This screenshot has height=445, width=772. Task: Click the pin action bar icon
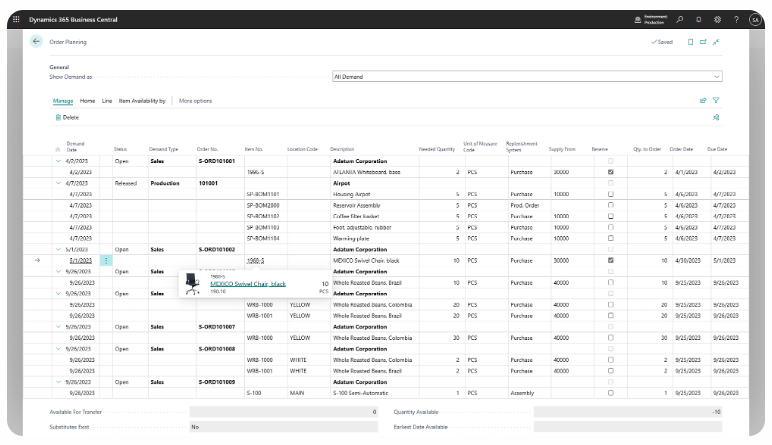pos(716,117)
